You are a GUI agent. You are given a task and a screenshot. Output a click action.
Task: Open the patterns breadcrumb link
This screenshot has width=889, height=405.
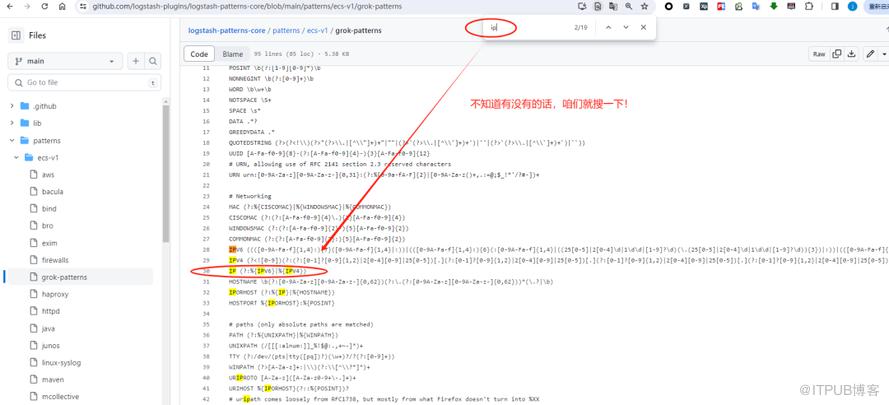286,31
